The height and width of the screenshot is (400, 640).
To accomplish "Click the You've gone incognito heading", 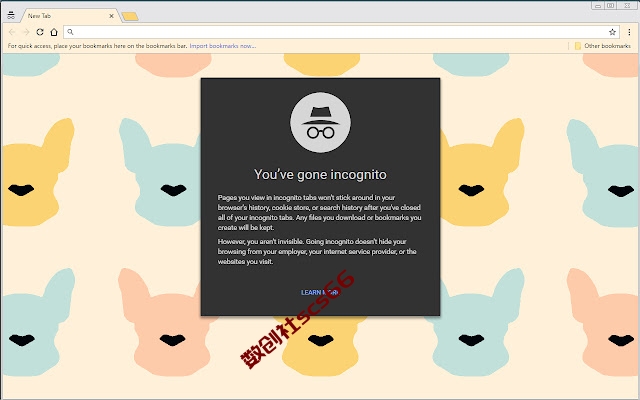I will pyautogui.click(x=320, y=175).
